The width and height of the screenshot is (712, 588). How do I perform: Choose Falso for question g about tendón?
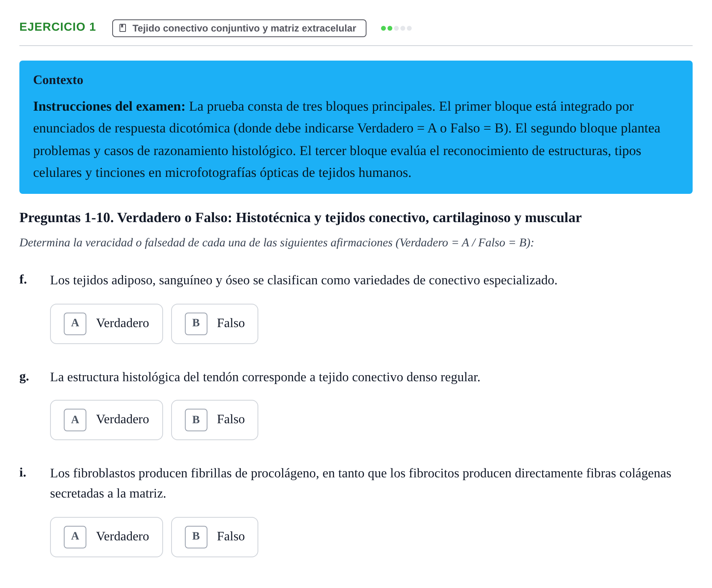(215, 420)
